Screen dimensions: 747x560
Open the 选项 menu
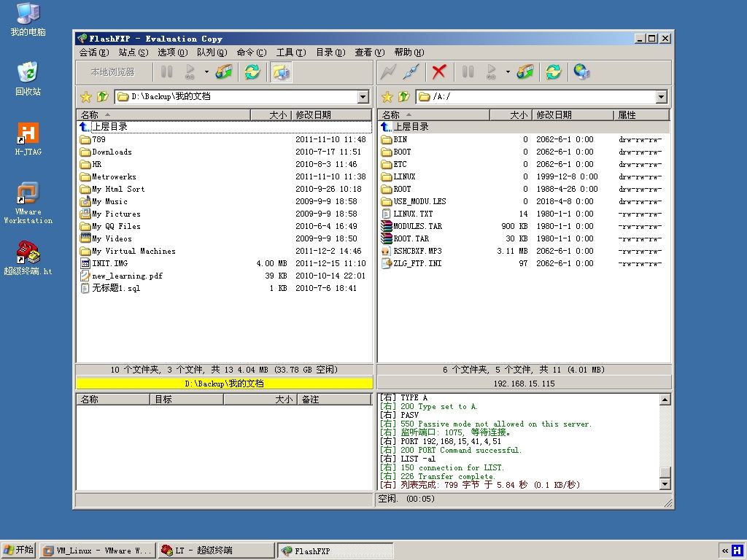pos(172,52)
